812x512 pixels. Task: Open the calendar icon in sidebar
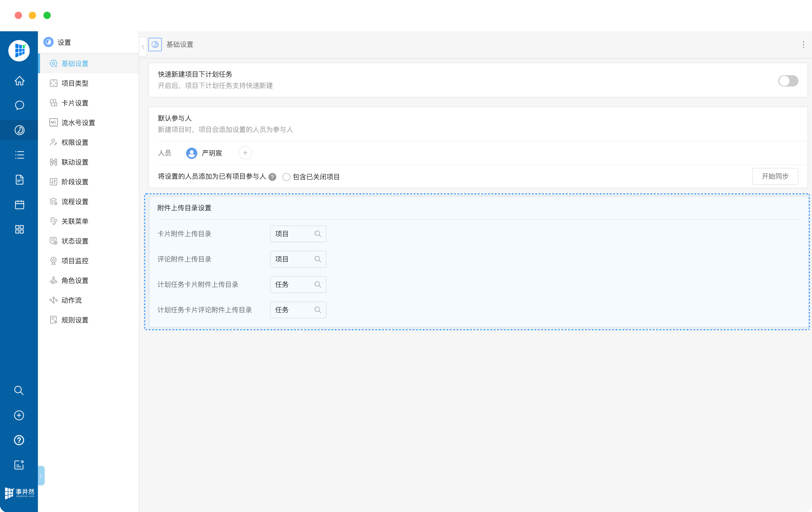coord(19,205)
